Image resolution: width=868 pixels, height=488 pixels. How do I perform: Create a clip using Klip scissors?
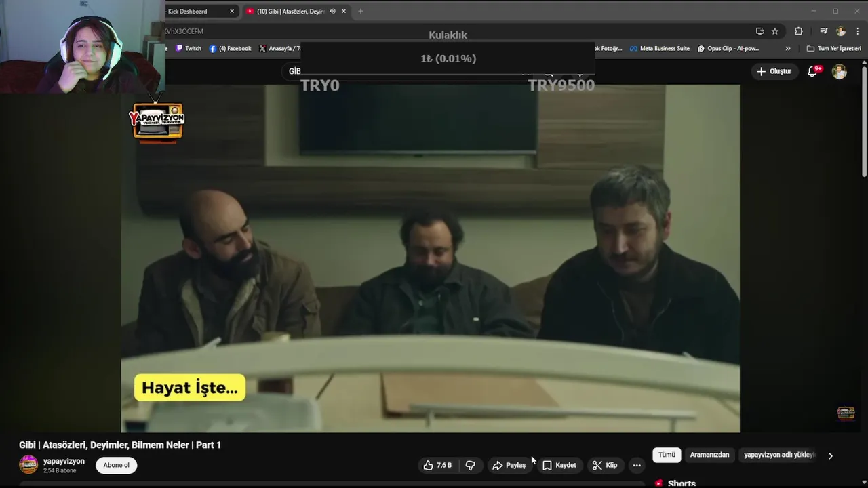click(x=604, y=465)
